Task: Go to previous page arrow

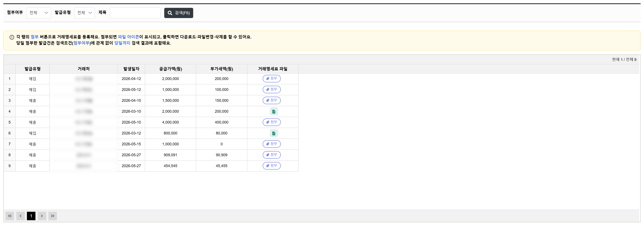Action: (20, 216)
